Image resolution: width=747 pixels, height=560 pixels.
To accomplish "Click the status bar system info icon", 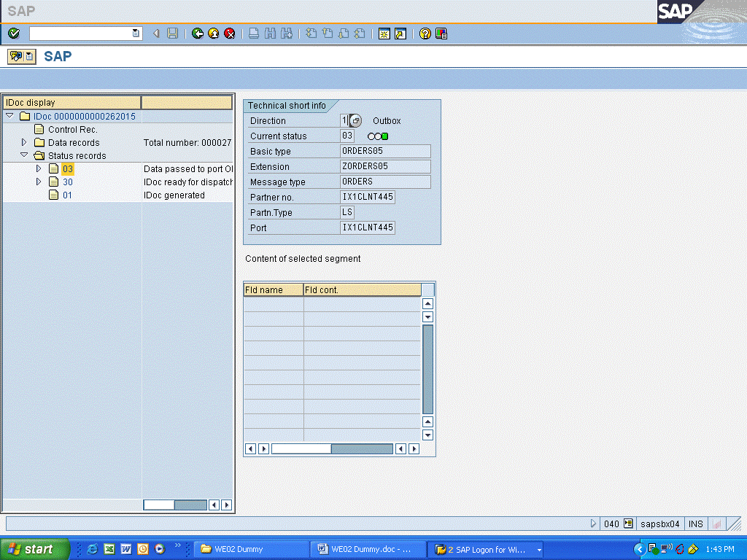I will point(628,524).
